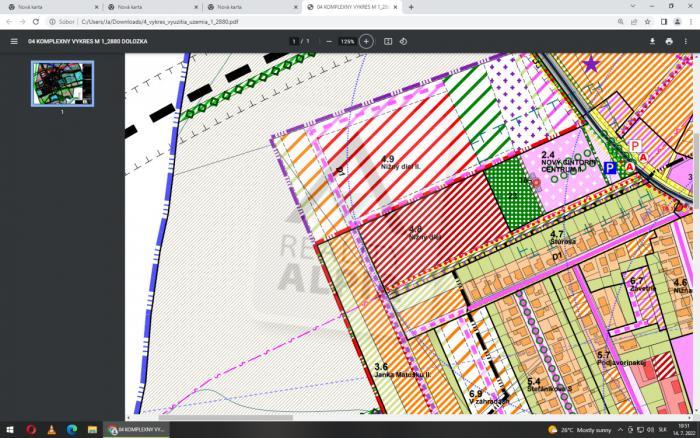
Task: Open a new browser tab
Action: [411, 7]
